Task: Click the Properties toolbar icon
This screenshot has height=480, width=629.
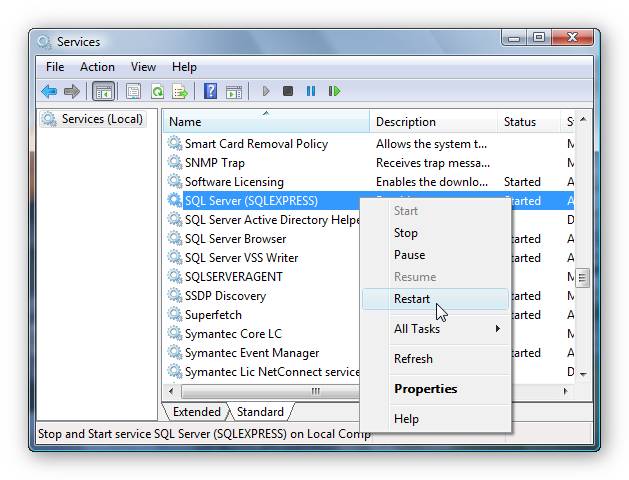Action: click(133, 91)
